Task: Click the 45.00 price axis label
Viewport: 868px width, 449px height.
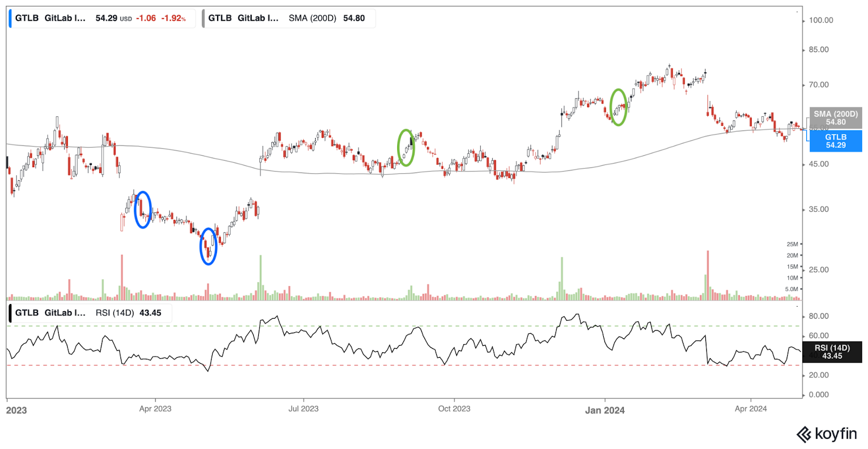Action: [819, 164]
